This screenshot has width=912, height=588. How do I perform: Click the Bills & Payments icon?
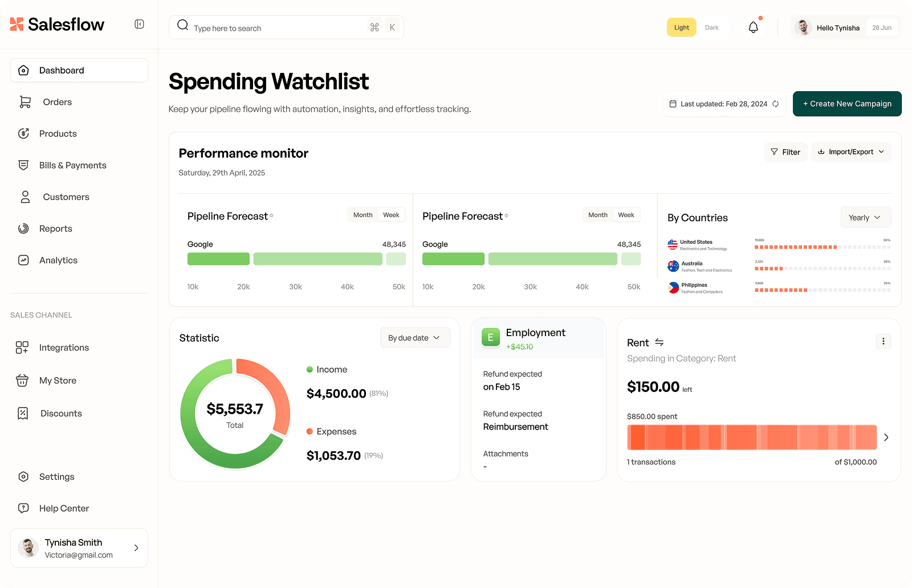click(x=23, y=165)
